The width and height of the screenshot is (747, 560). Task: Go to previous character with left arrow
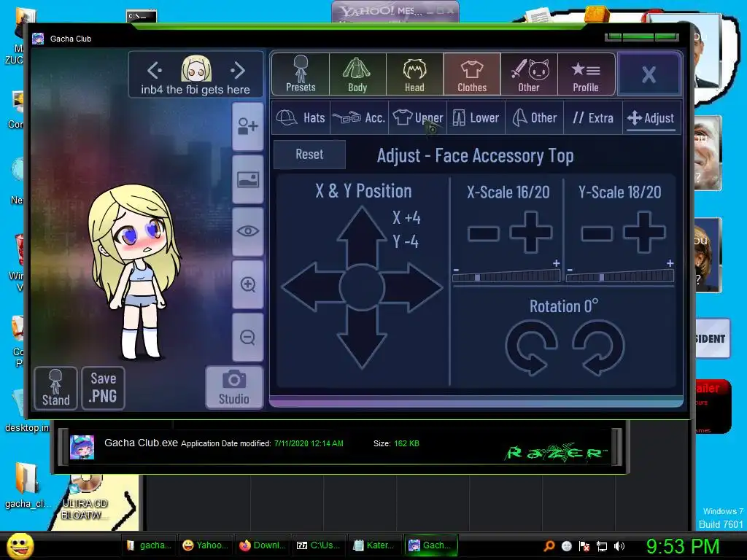(155, 71)
